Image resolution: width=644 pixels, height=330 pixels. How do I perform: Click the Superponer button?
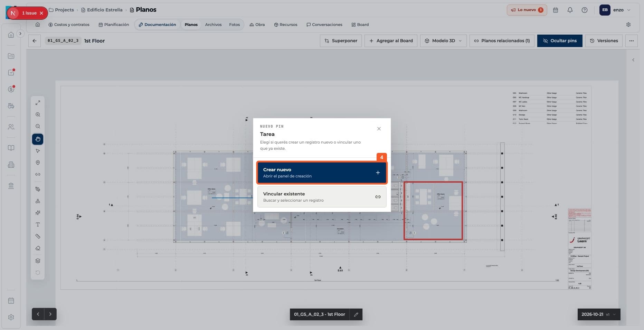[341, 41]
